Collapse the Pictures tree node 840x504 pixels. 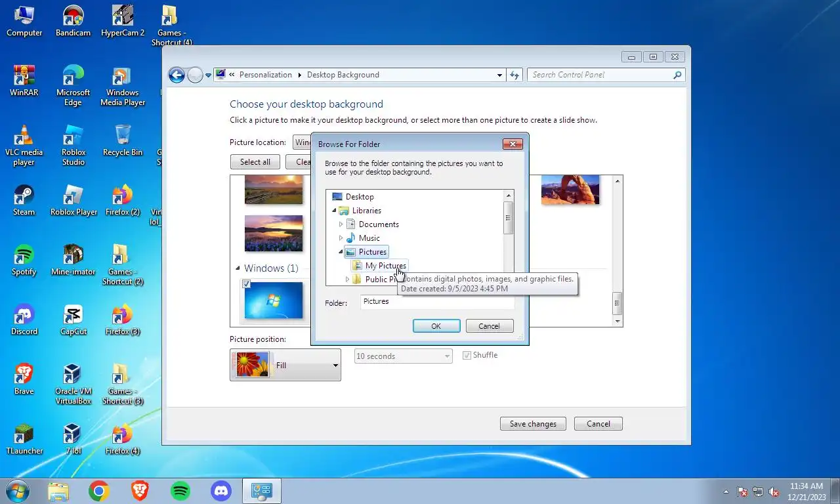click(x=341, y=252)
